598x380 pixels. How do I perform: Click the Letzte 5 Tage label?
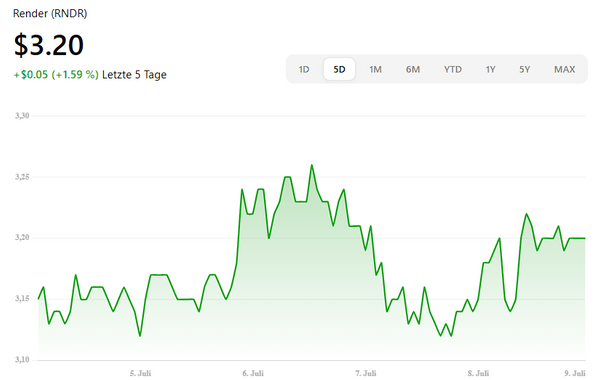(x=134, y=74)
